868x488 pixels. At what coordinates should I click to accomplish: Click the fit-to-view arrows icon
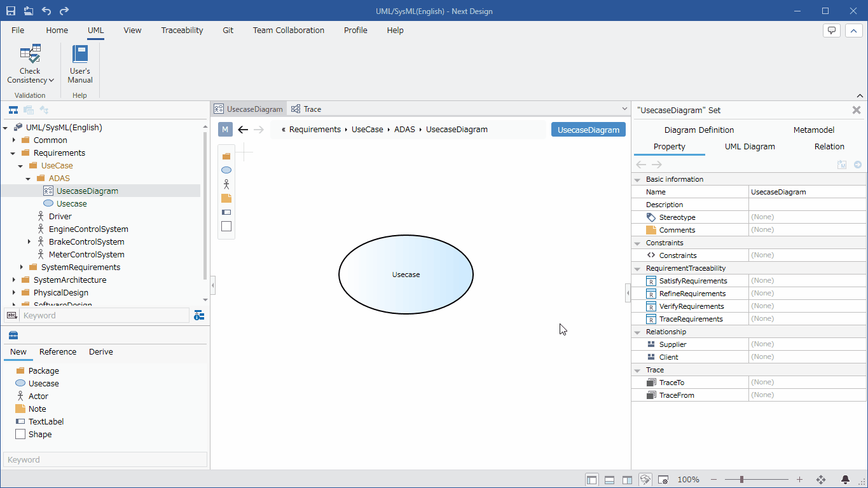click(821, 480)
